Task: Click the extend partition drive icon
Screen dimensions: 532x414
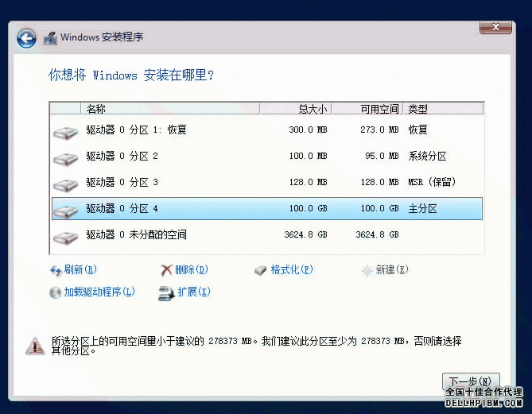Action: pos(166,293)
